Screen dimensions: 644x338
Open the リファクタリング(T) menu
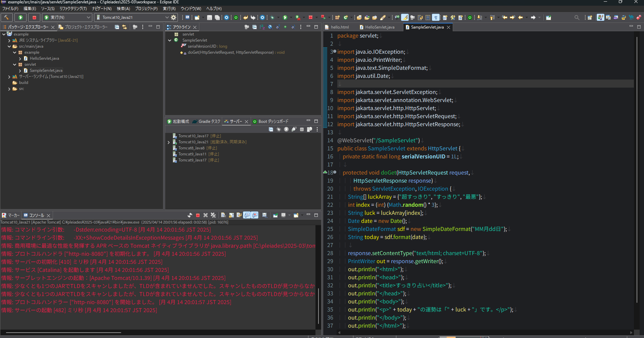[x=73, y=9]
